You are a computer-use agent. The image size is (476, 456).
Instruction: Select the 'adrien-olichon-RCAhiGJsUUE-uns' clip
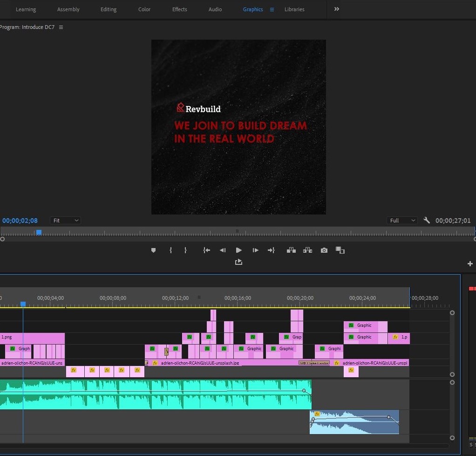coord(32,363)
